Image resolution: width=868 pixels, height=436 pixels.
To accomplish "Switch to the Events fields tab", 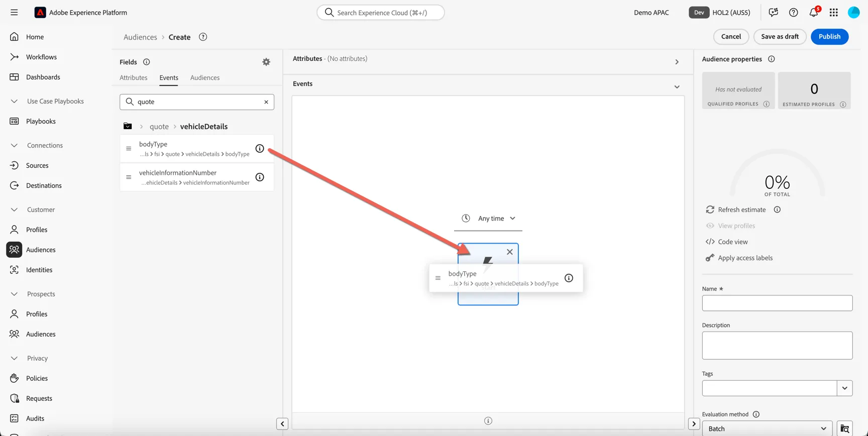I will (169, 78).
